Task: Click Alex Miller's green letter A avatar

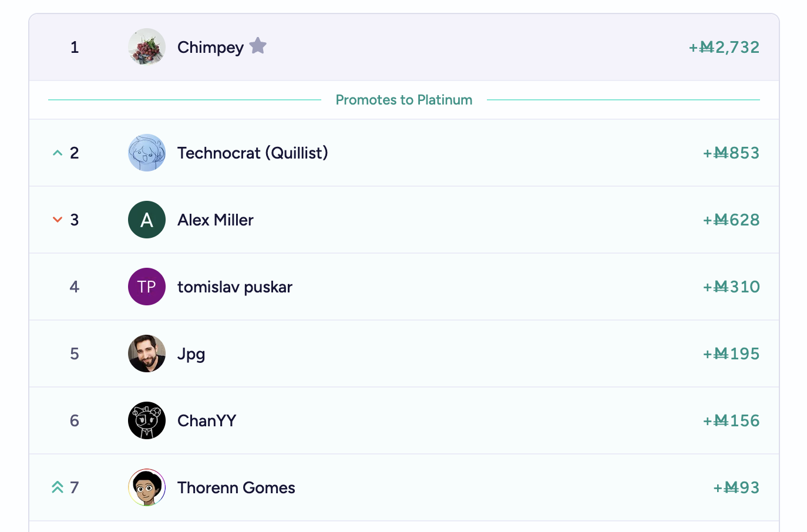Action: [147, 220]
